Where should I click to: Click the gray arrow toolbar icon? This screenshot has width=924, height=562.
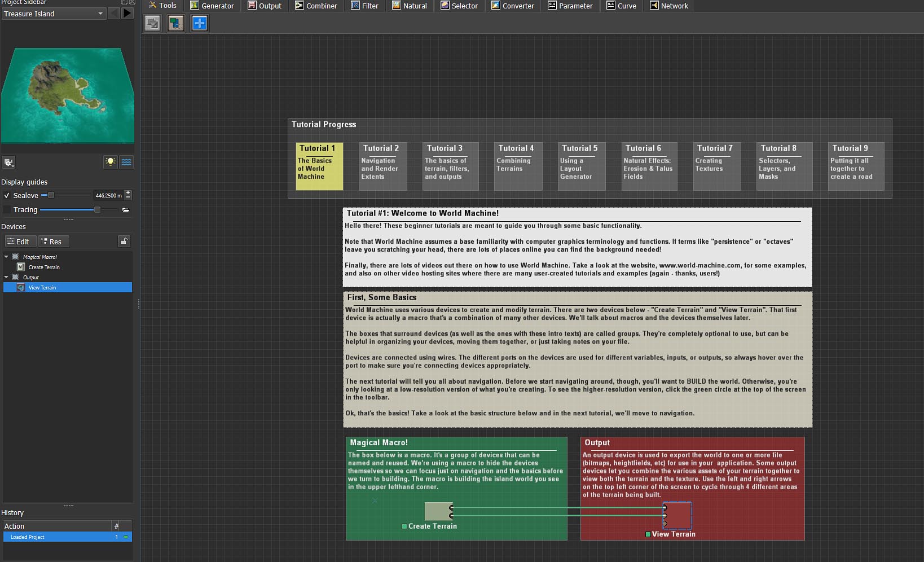[152, 23]
